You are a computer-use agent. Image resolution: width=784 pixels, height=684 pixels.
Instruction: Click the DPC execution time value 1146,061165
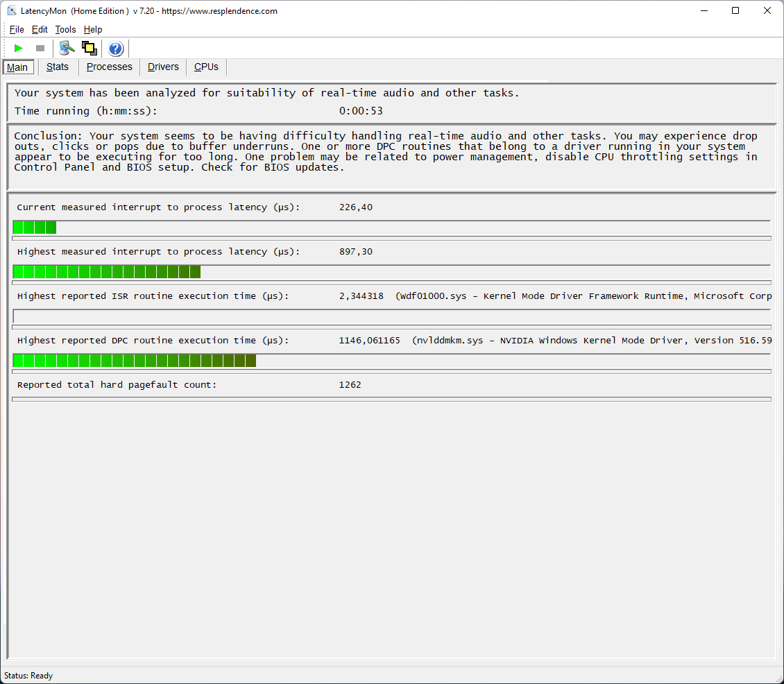(x=370, y=341)
